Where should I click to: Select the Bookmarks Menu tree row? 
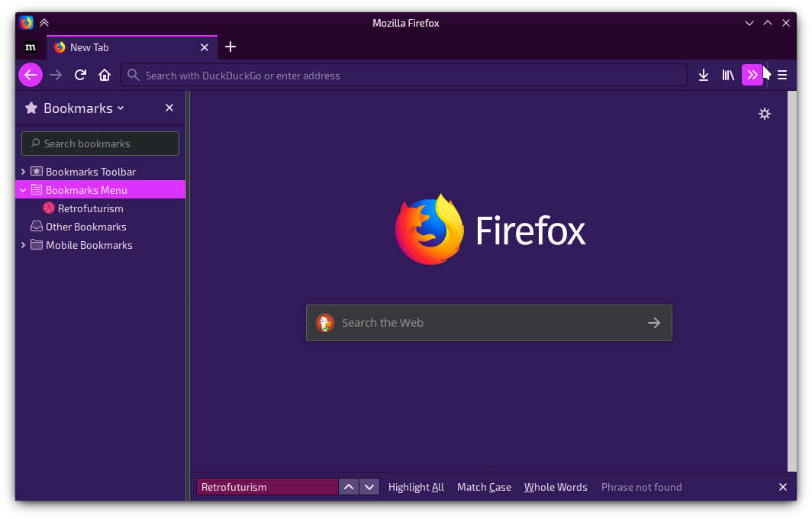[x=101, y=190]
